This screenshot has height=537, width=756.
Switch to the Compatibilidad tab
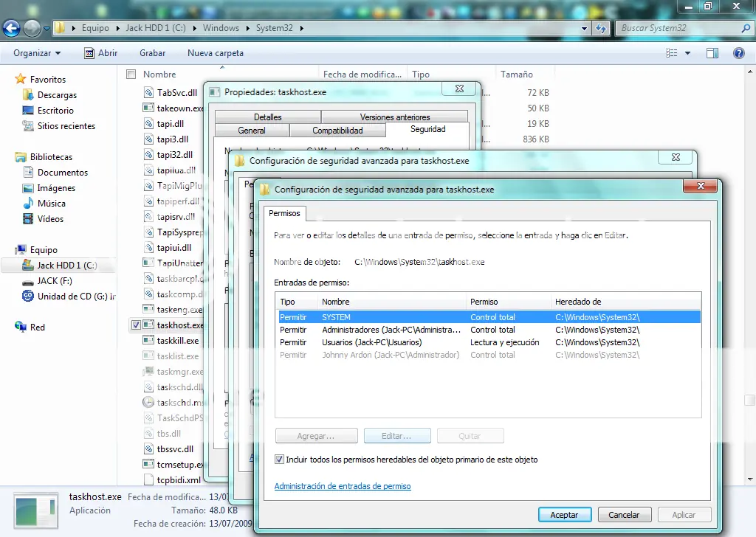(x=337, y=131)
